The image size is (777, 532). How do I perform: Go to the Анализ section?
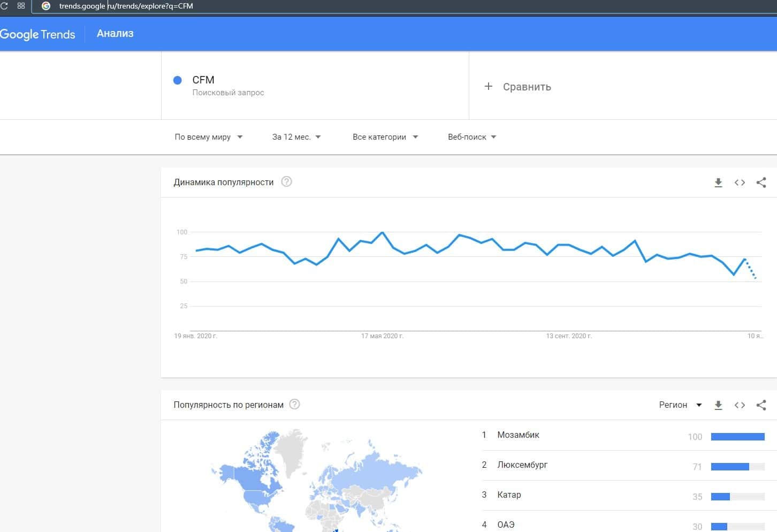[115, 34]
